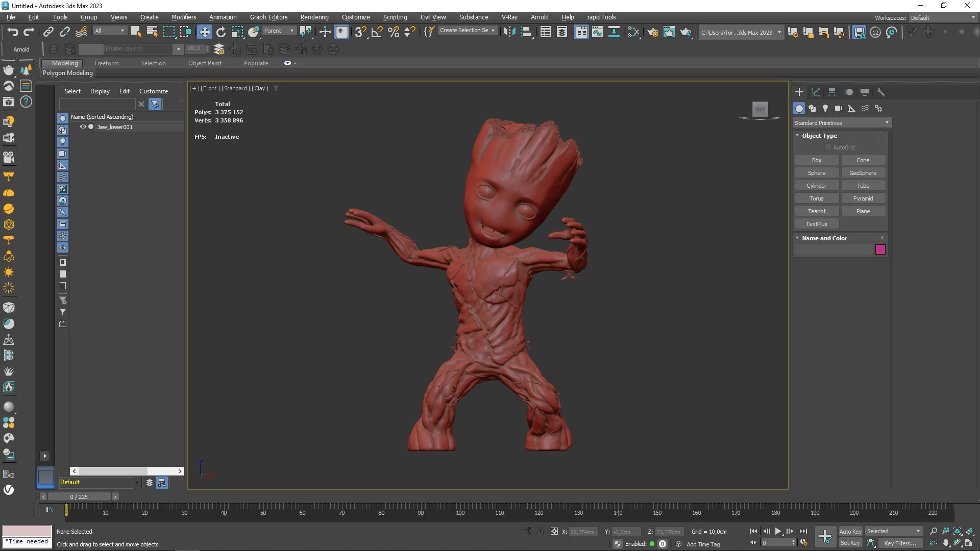This screenshot has width=980, height=551.
Task: Open the Workspaces Default dropdown
Action: pos(943,18)
